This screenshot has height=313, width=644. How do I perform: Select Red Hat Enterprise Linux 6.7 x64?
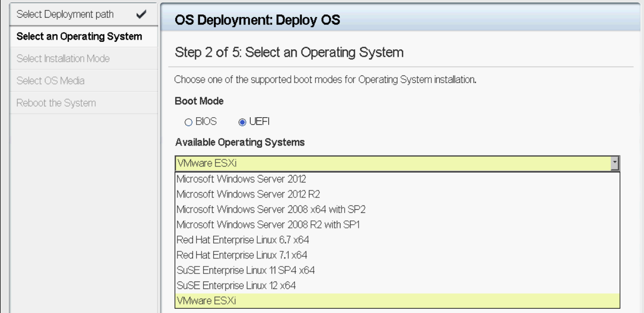(x=397, y=240)
